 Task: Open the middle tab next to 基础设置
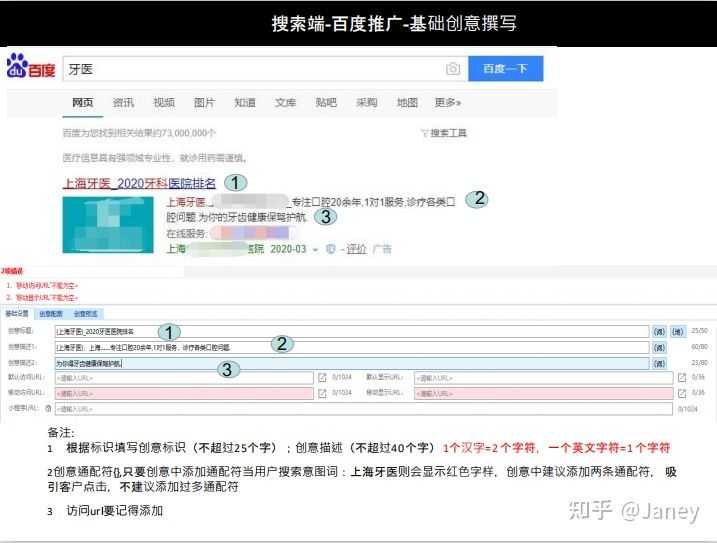pos(51,314)
